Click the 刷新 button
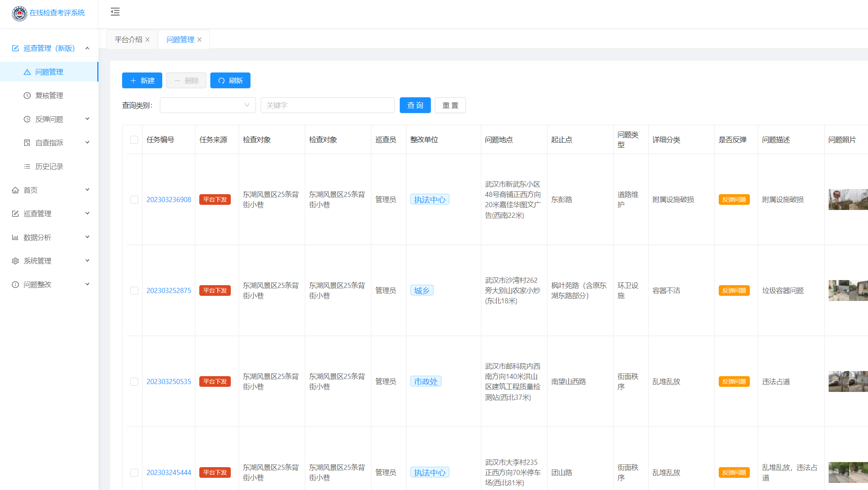This screenshot has height=490, width=868. tap(230, 80)
